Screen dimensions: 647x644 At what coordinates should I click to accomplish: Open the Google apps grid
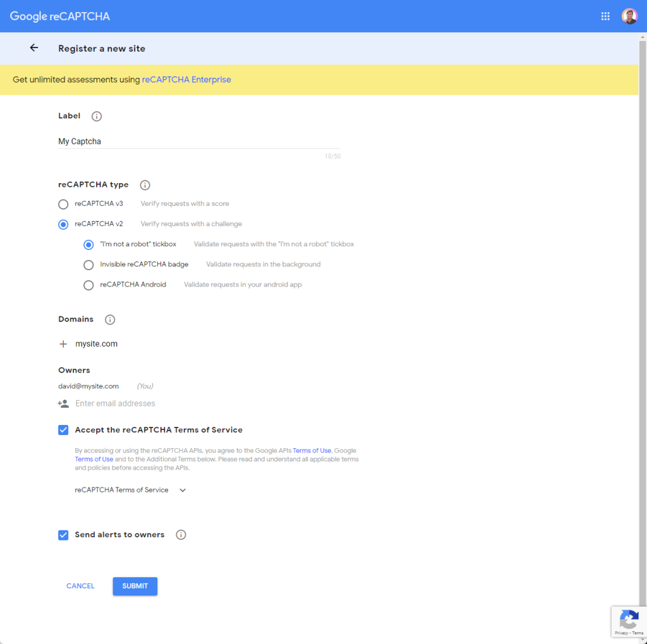click(605, 16)
